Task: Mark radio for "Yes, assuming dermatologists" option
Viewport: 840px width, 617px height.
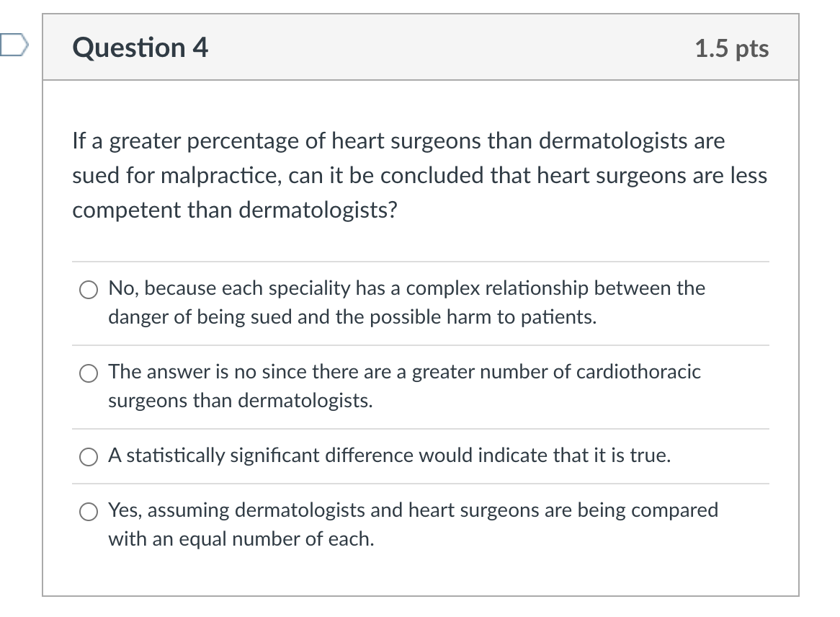Action: (x=89, y=512)
